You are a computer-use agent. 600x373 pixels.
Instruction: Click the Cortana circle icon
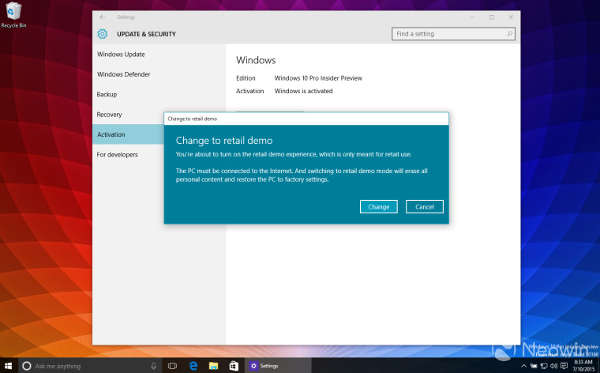pyautogui.click(x=26, y=366)
